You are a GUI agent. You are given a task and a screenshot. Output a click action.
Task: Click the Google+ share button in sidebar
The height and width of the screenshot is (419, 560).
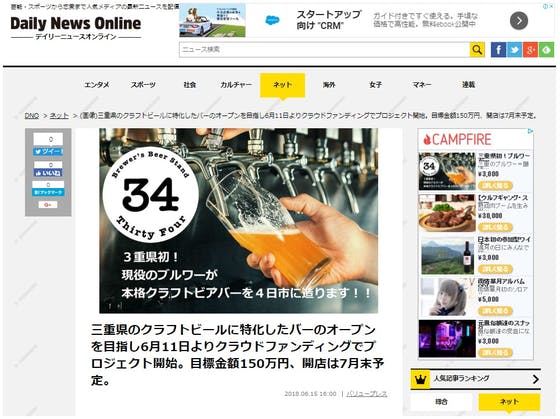(x=48, y=205)
